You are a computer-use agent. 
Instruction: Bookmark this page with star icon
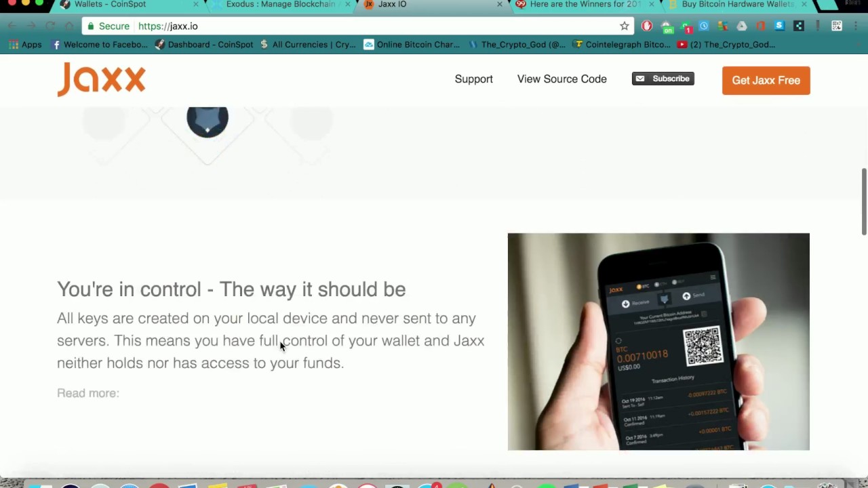click(x=624, y=26)
